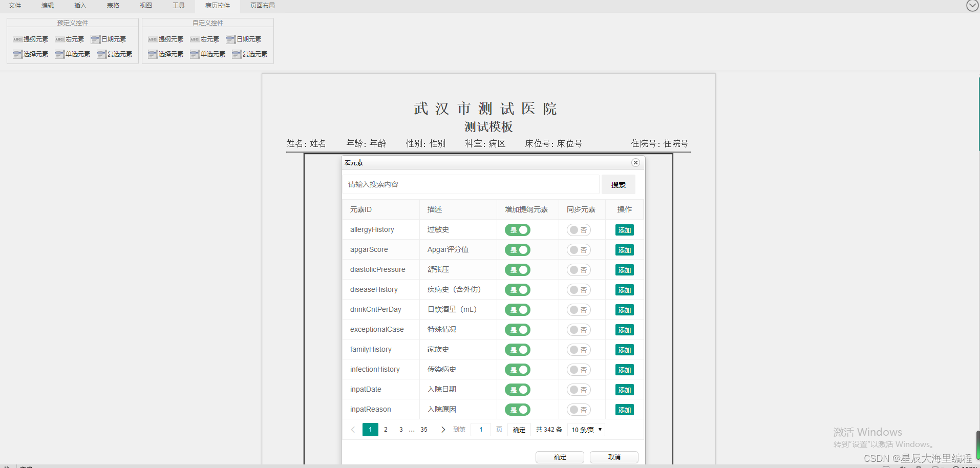This screenshot has width=980, height=468.
Task: Enable 同步元素 for drinkCntPerDay
Action: 579,310
